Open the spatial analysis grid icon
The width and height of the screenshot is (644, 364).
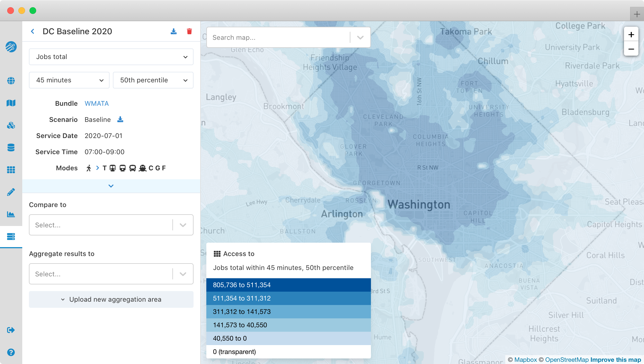(x=11, y=170)
